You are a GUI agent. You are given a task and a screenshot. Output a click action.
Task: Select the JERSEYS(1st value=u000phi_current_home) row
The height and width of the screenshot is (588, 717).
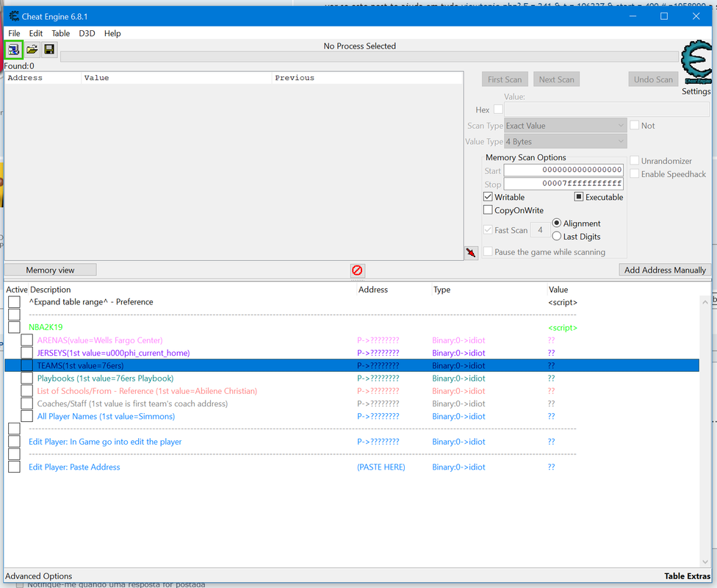click(x=352, y=353)
